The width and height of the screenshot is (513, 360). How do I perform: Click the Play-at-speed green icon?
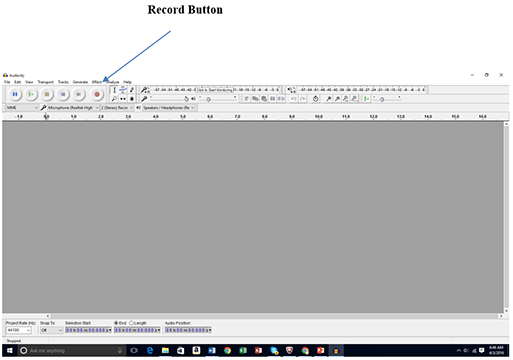(367, 99)
